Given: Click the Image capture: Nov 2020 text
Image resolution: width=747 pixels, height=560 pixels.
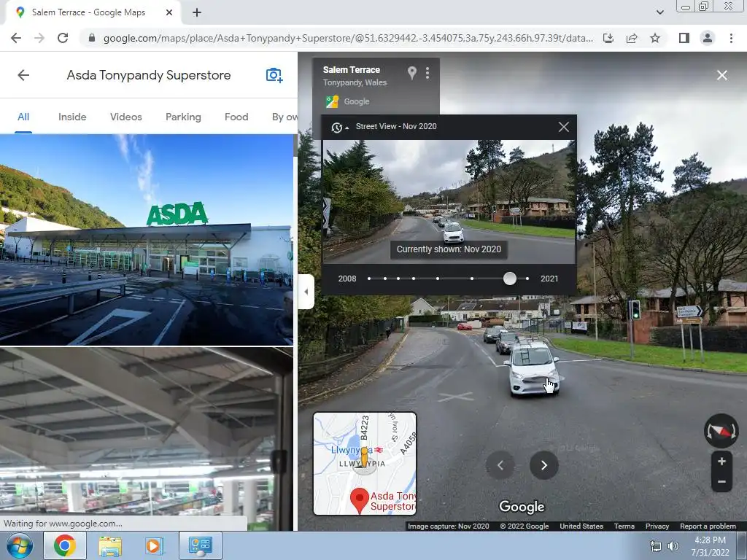Looking at the screenshot, I should click(x=449, y=526).
